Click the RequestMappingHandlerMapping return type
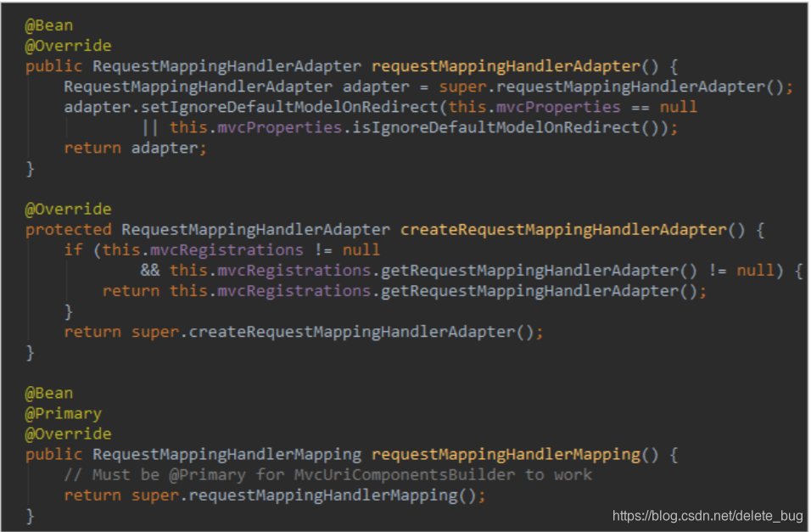 (x=227, y=455)
